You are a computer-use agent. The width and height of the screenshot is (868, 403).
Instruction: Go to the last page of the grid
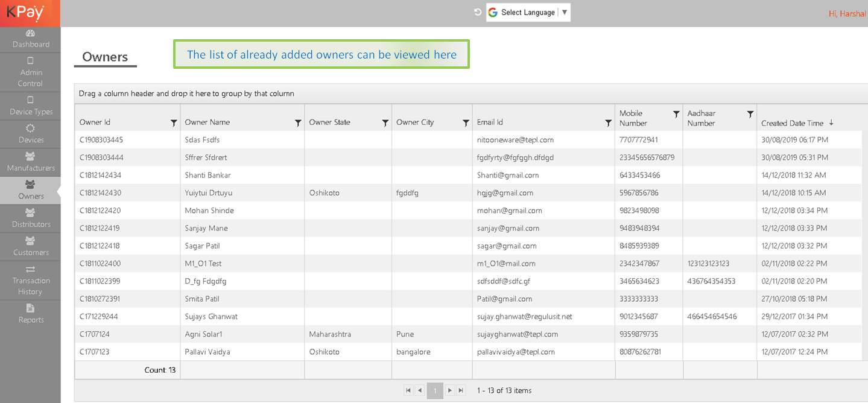(x=461, y=390)
